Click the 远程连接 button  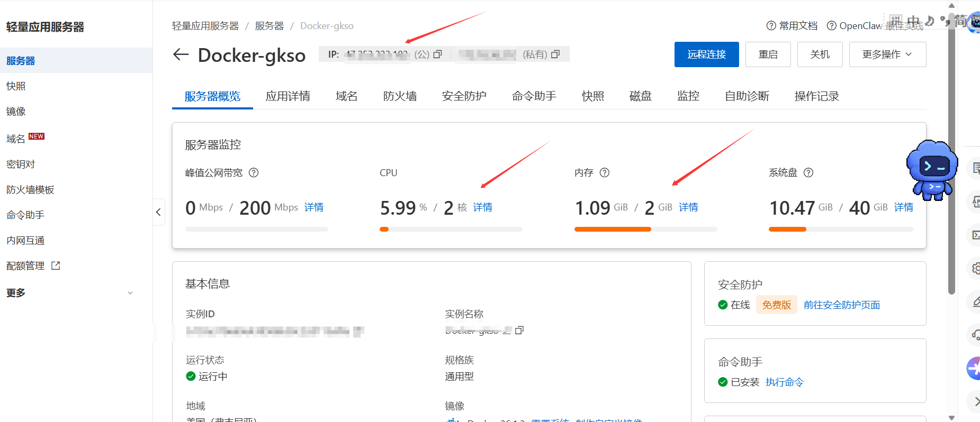click(x=706, y=54)
